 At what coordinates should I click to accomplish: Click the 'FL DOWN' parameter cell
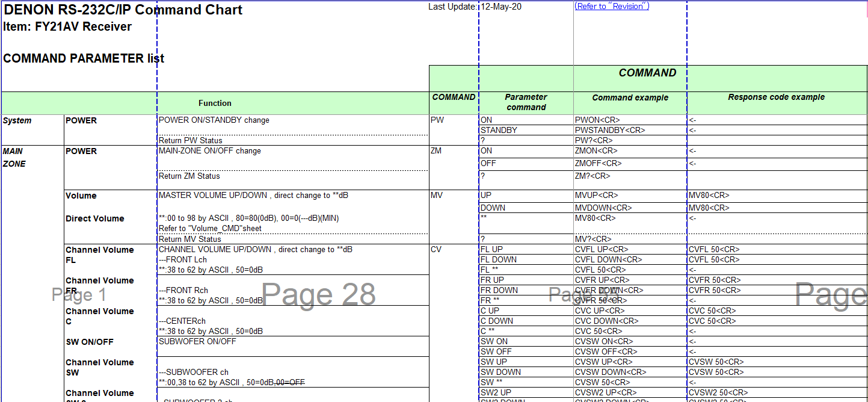click(526, 259)
